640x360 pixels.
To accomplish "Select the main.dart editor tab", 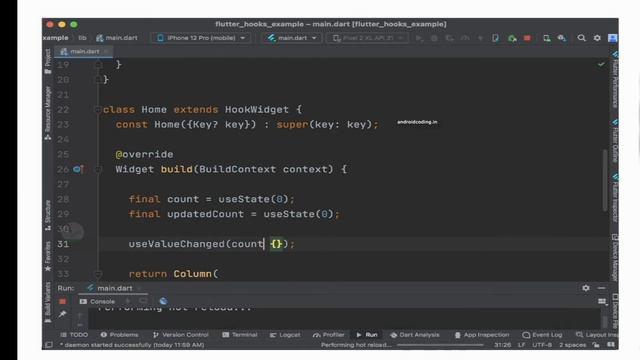I will 85,51.
